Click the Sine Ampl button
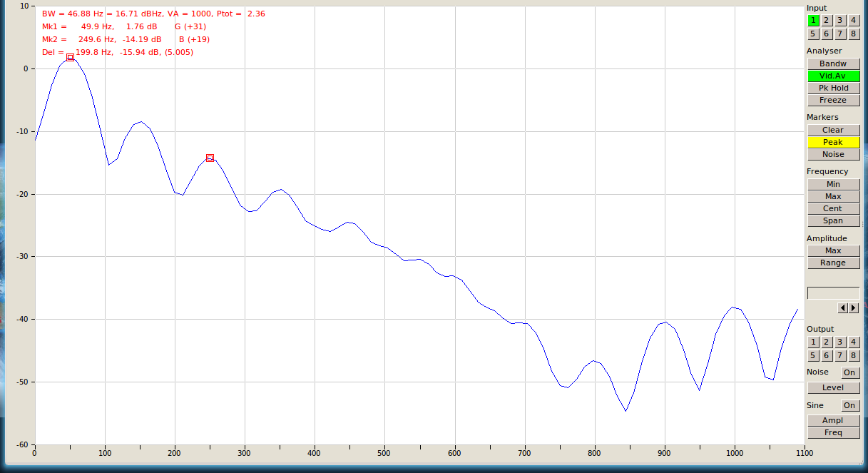The width and height of the screenshot is (868, 473). pyautogui.click(x=833, y=421)
